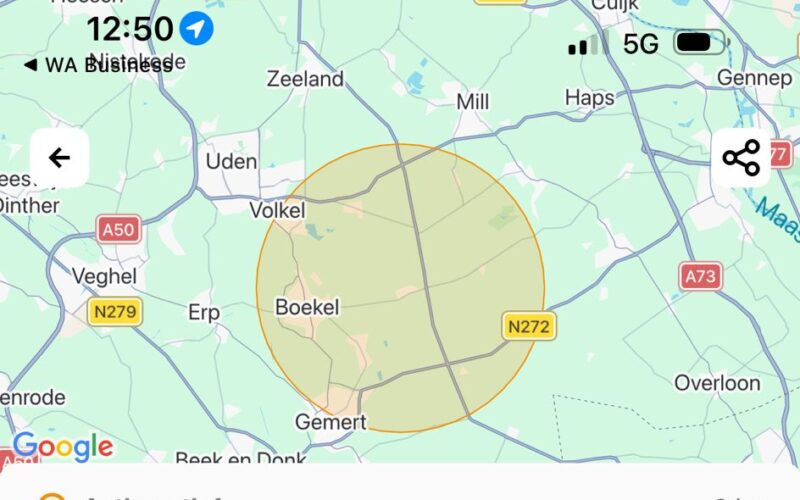The image size is (800, 500).
Task: Tap the Google logo on map
Action: pyautogui.click(x=63, y=447)
